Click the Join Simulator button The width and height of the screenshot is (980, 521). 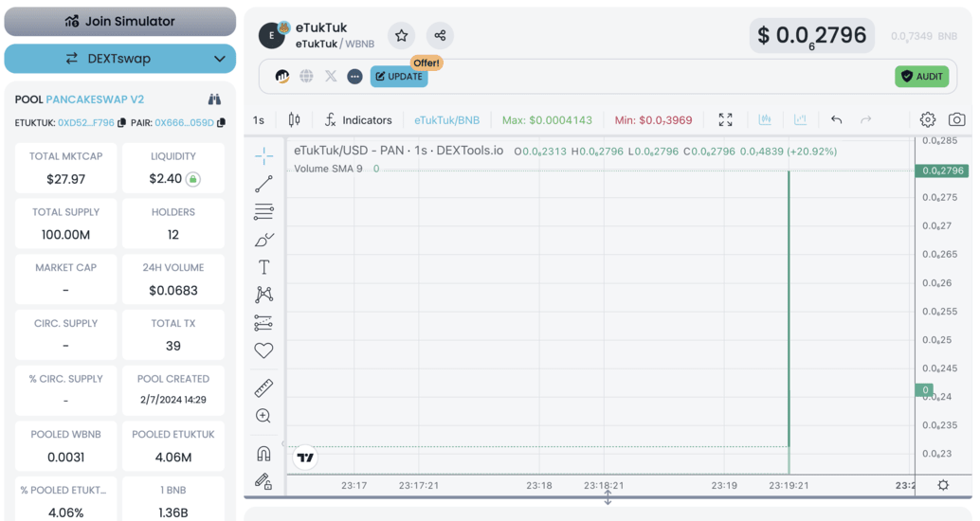[120, 21]
